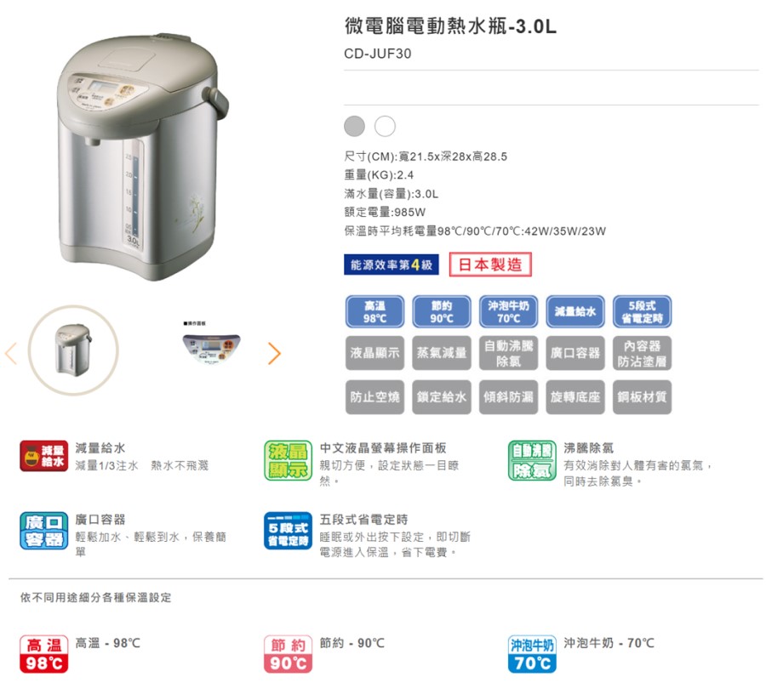Click the blue 廣口容器 icon
Viewport: 766px width, 700px height.
pyautogui.click(x=44, y=531)
